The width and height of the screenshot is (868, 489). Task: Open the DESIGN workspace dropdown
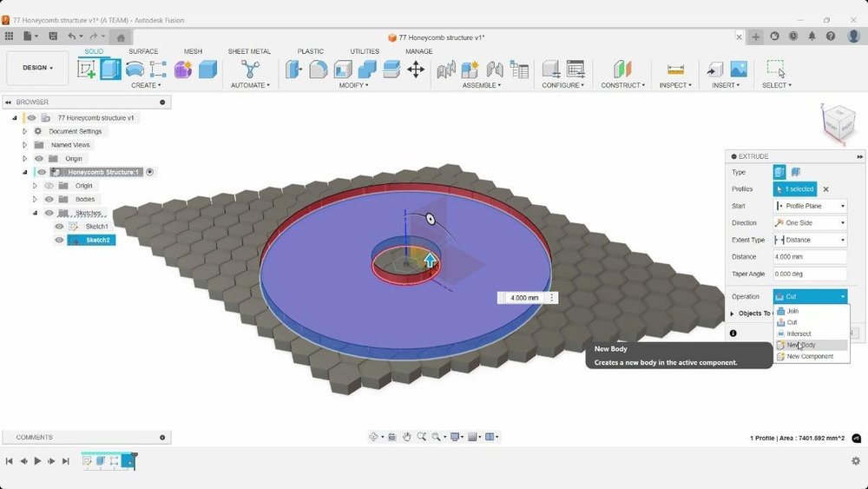[37, 68]
